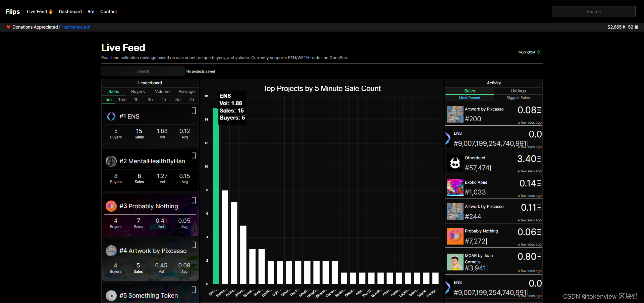Click the fire icon next to Live Feed
Viewport: 644px width, 303px height.
click(x=51, y=11)
